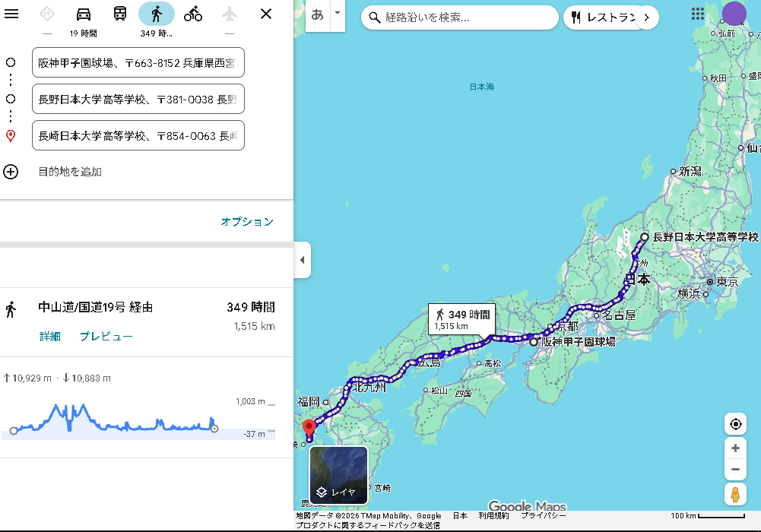Center map on my location
761x532 pixels.
click(x=735, y=424)
